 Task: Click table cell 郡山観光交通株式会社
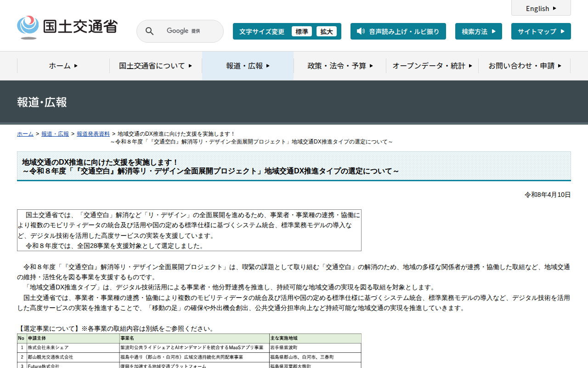[73, 357]
